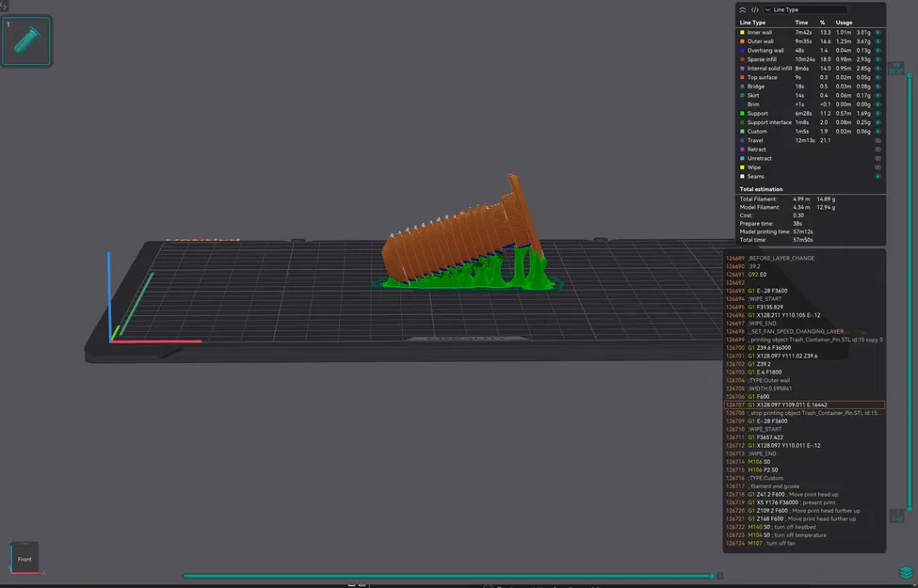Image resolution: width=918 pixels, height=588 pixels.
Task: Hide the Outer wall line type
Action: [878, 41]
